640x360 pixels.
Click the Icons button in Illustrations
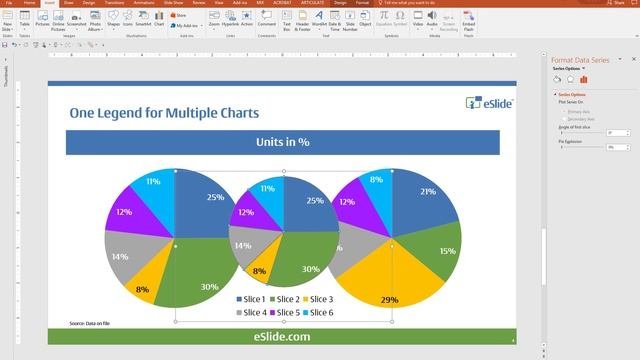pyautogui.click(x=128, y=19)
